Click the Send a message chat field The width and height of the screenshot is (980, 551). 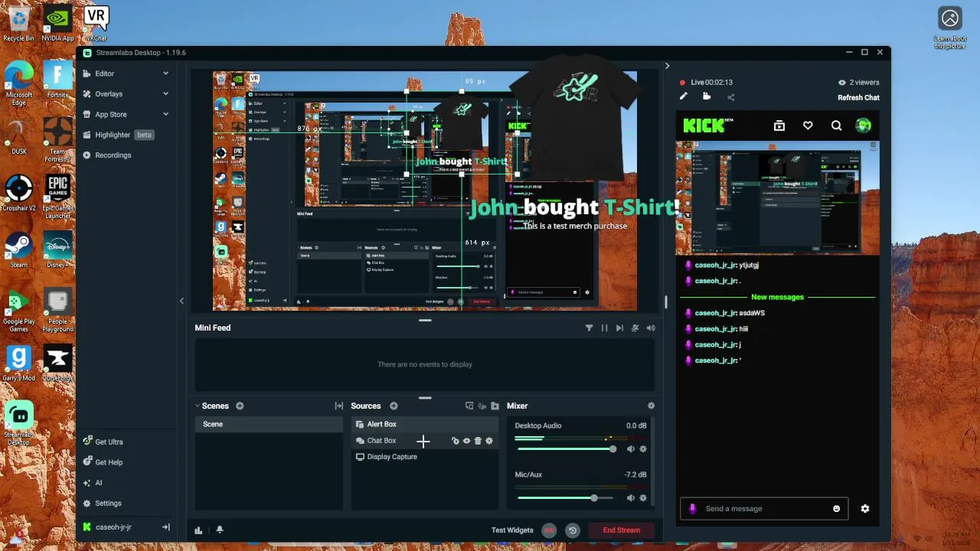coord(766,509)
